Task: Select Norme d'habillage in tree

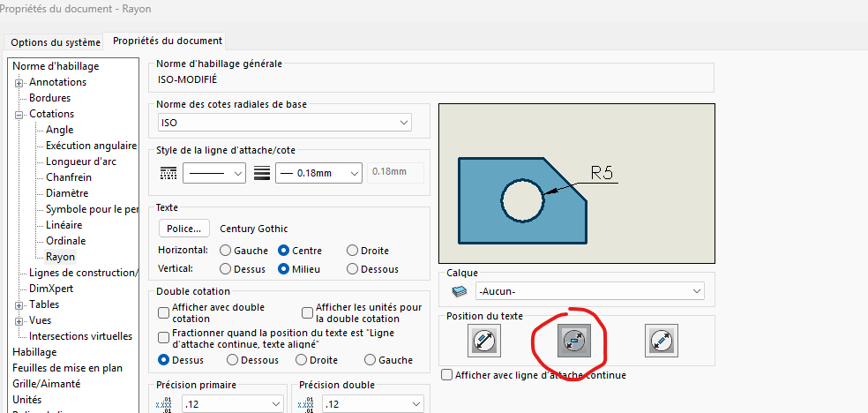Action: [56, 66]
